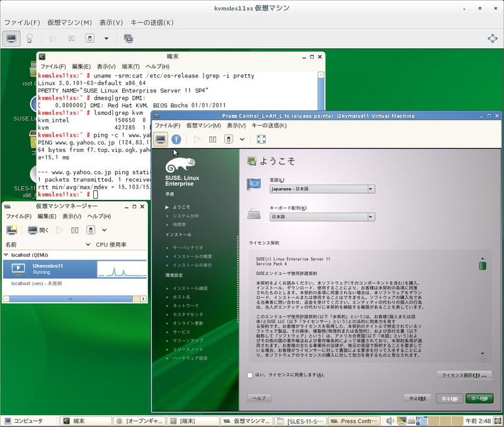Open 名前 column dropdown arrow in VM manager
This screenshot has height=427, width=504.
88,245
